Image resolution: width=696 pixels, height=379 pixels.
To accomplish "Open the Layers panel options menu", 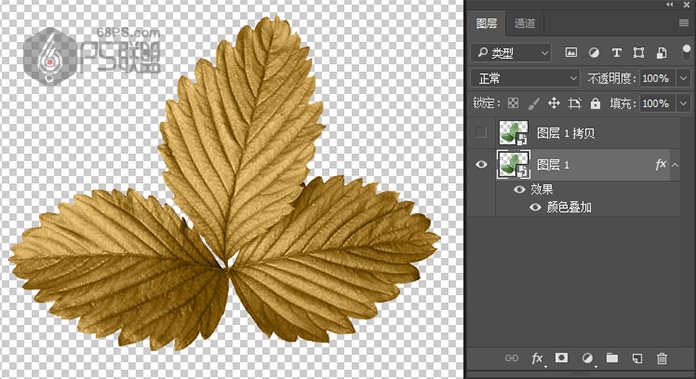I will [x=684, y=23].
